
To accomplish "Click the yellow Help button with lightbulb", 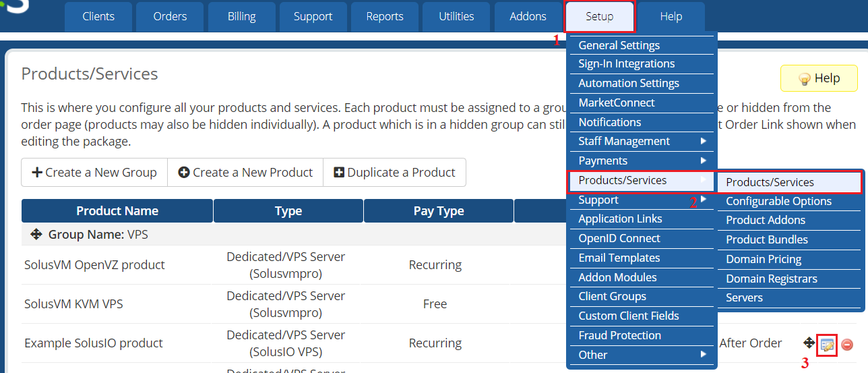I will [819, 78].
